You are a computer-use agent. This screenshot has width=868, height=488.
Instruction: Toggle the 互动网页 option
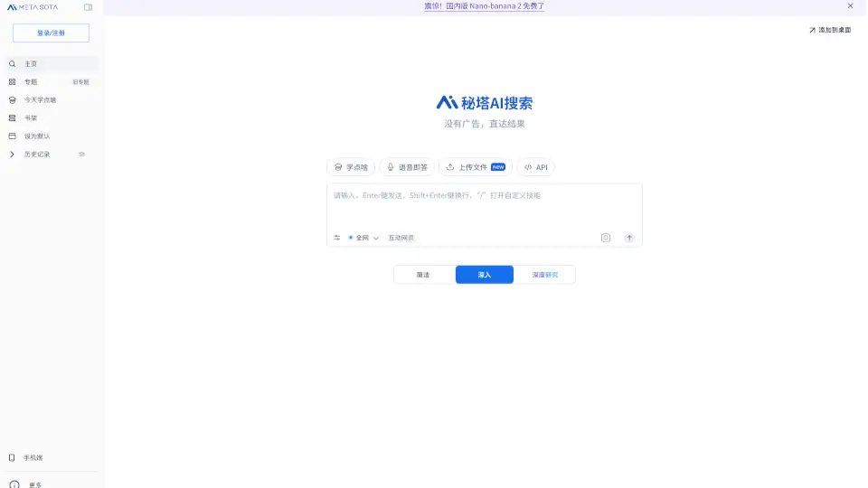coord(401,238)
